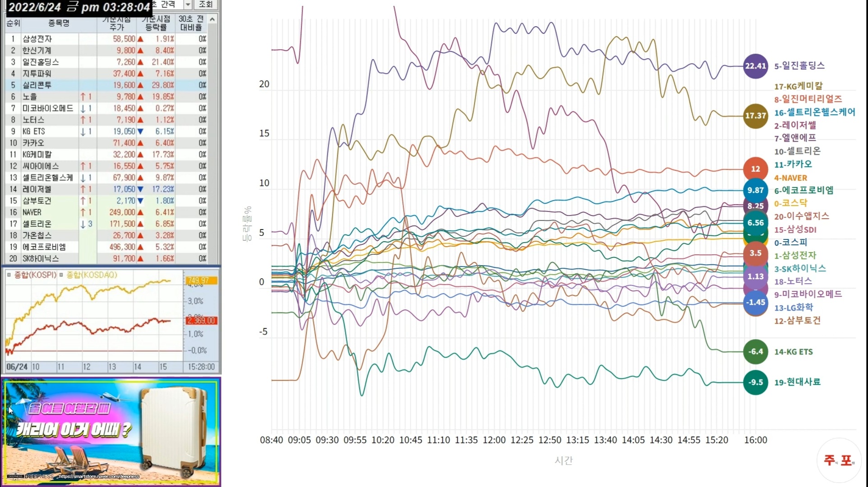Click the red up arrow for 노을 rank change

[83, 96]
